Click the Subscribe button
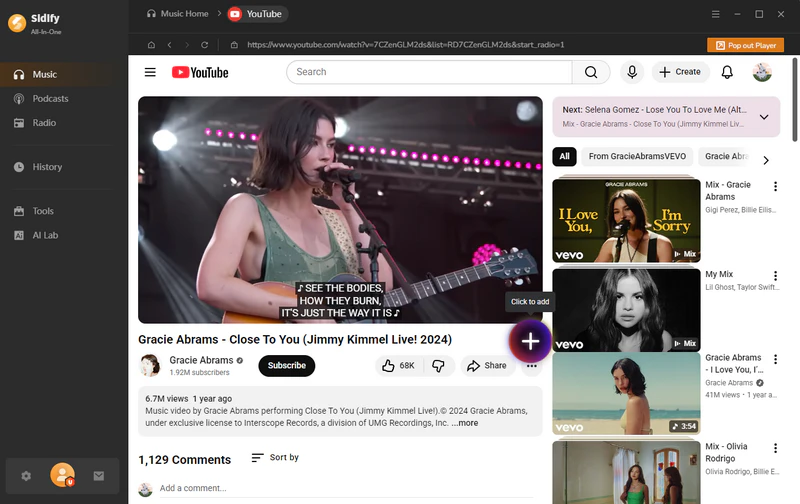 click(x=287, y=366)
